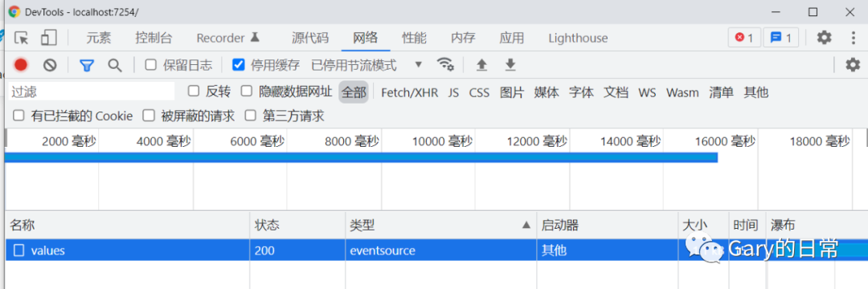The image size is (868, 289).
Task: Check the 反转 checkbox
Action: 193,91
